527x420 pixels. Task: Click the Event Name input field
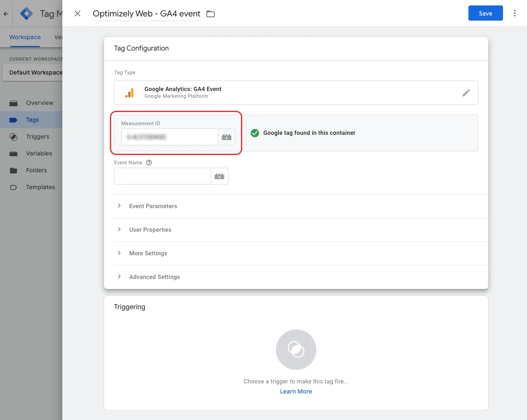tap(163, 176)
